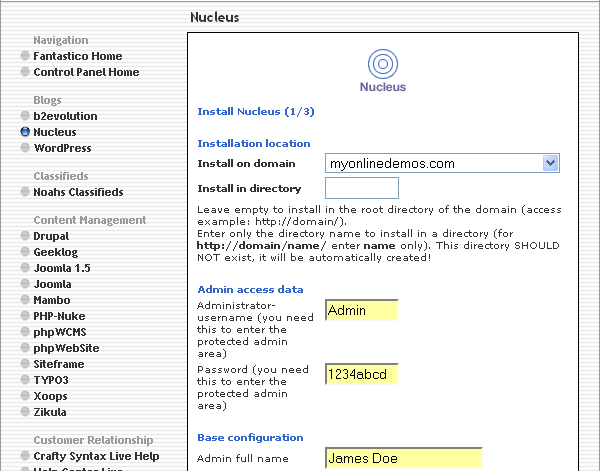Click the gray bullet beside Fantastico Home
Screen dimensions: 600x471
25,56
